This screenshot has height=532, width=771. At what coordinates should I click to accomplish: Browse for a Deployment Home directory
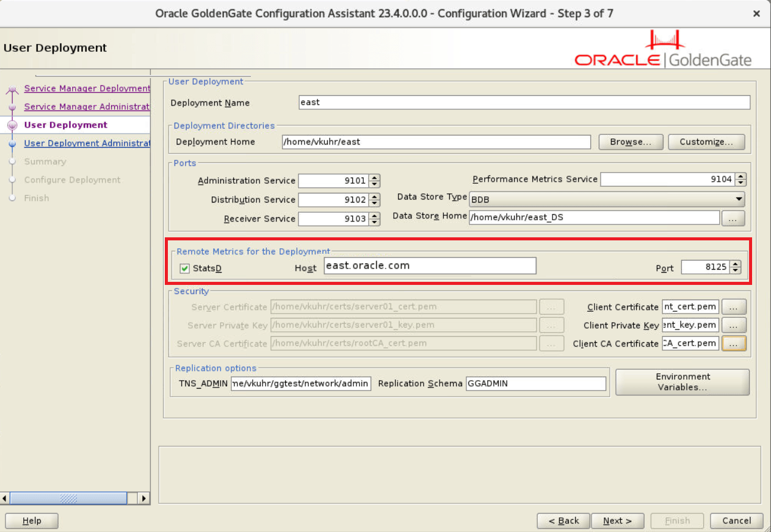[x=631, y=142]
